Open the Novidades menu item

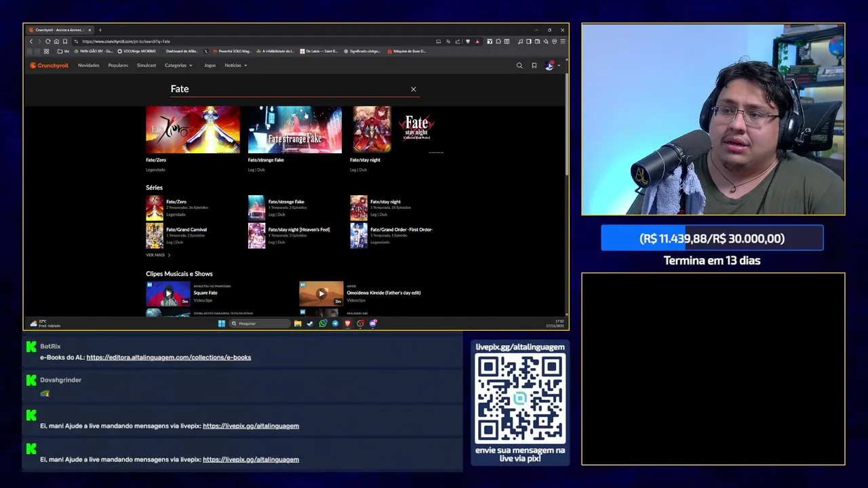point(88,66)
